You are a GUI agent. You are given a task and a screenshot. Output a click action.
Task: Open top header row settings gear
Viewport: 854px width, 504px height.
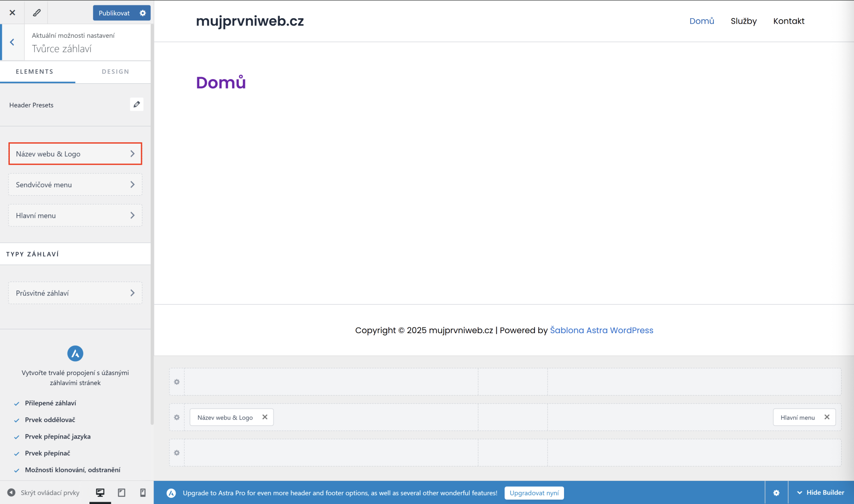click(177, 382)
